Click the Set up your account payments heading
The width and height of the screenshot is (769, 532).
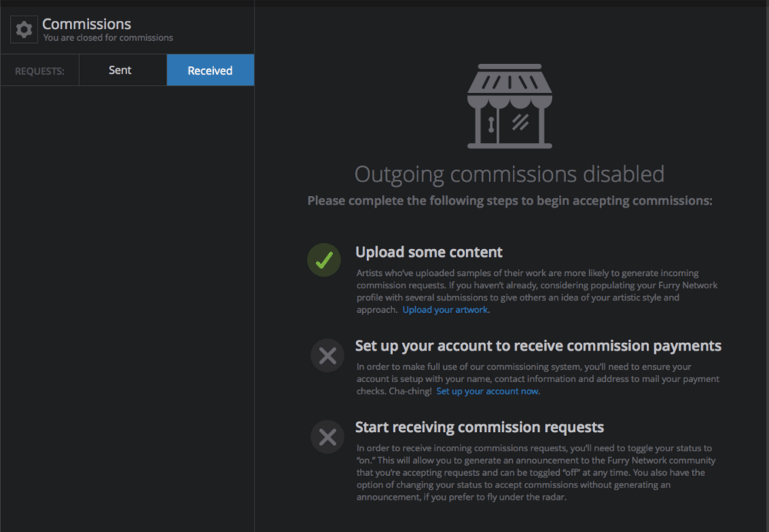pyautogui.click(x=538, y=345)
